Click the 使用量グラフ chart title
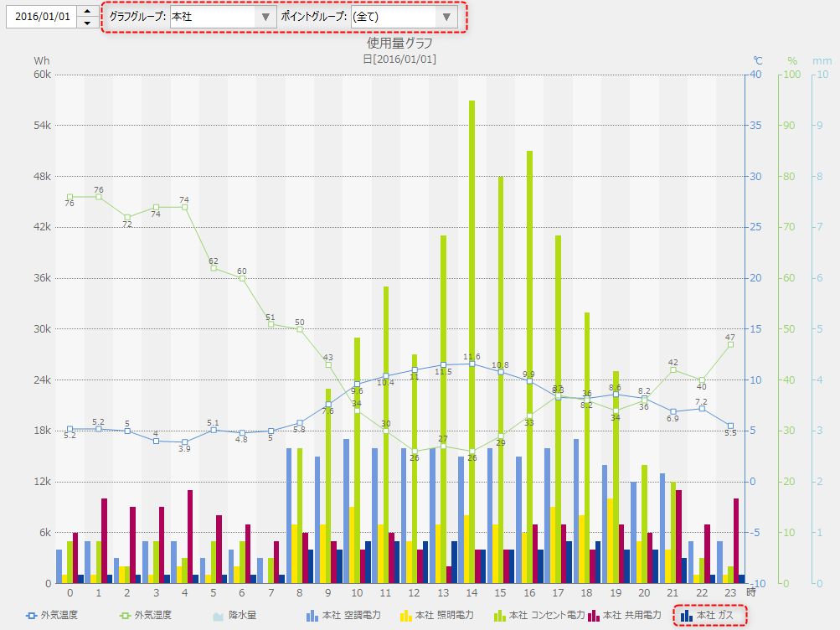The height and width of the screenshot is (630, 840). (x=399, y=43)
